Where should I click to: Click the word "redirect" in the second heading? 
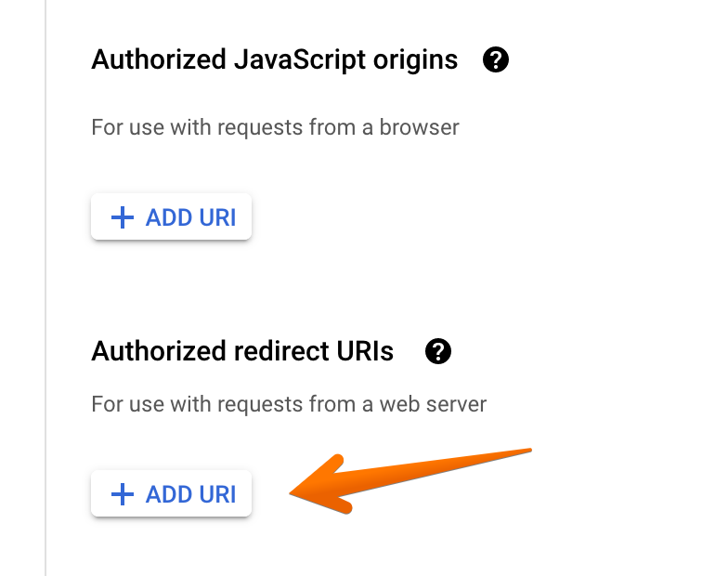tap(278, 351)
